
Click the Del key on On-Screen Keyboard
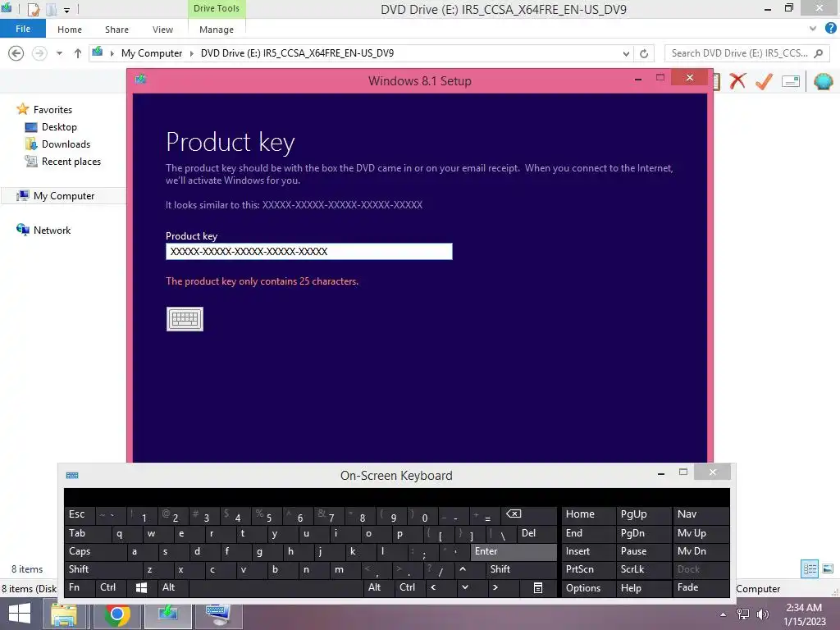point(536,533)
